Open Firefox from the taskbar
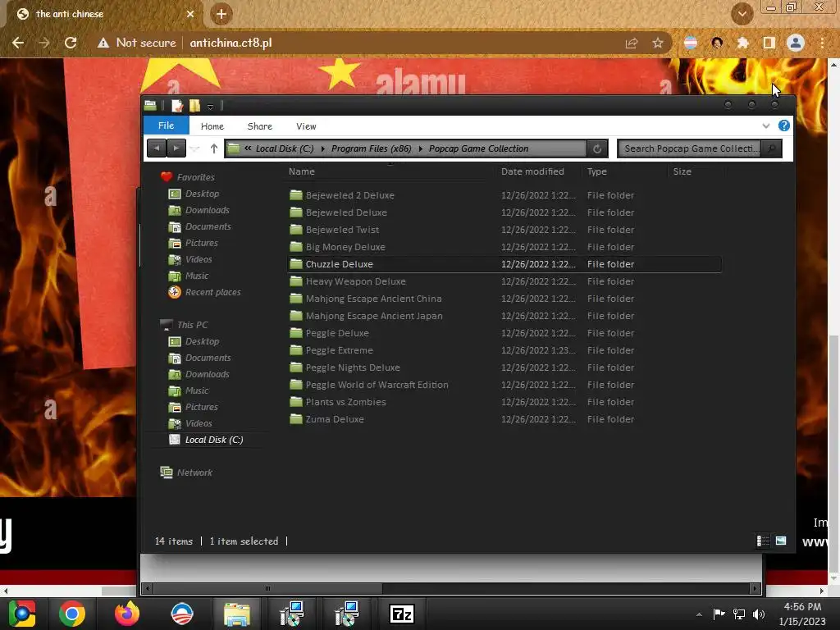The width and height of the screenshot is (840, 630). tap(127, 614)
